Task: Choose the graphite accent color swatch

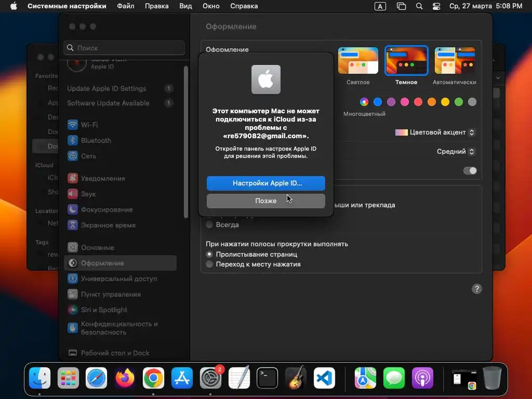Action: [x=472, y=102]
